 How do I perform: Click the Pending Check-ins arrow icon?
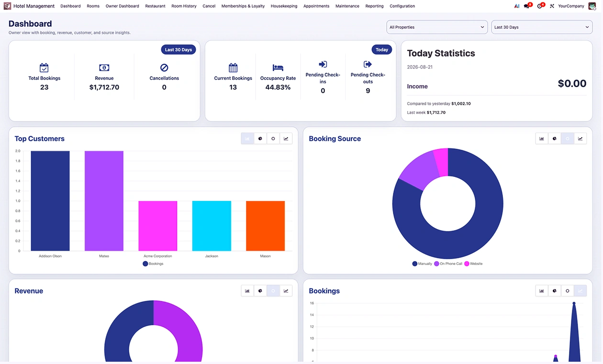323,64
